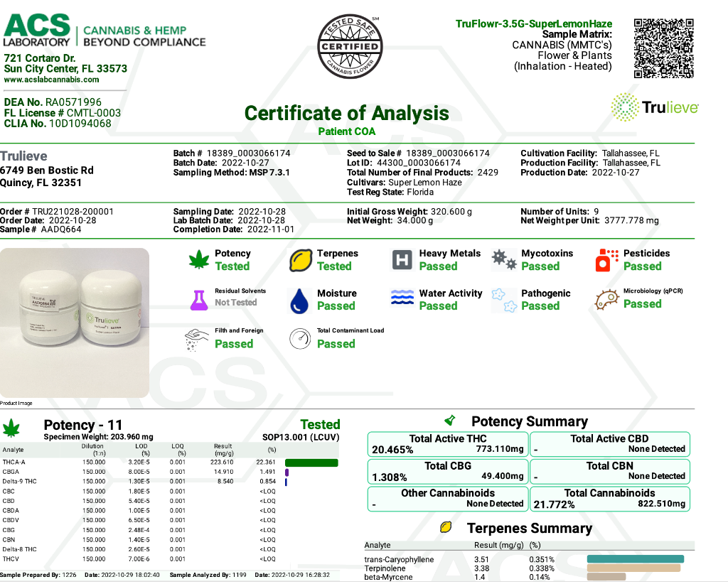Click the Mycotoxins spore icon
Image resolution: width=728 pixels, height=584 pixels.
tap(504, 260)
